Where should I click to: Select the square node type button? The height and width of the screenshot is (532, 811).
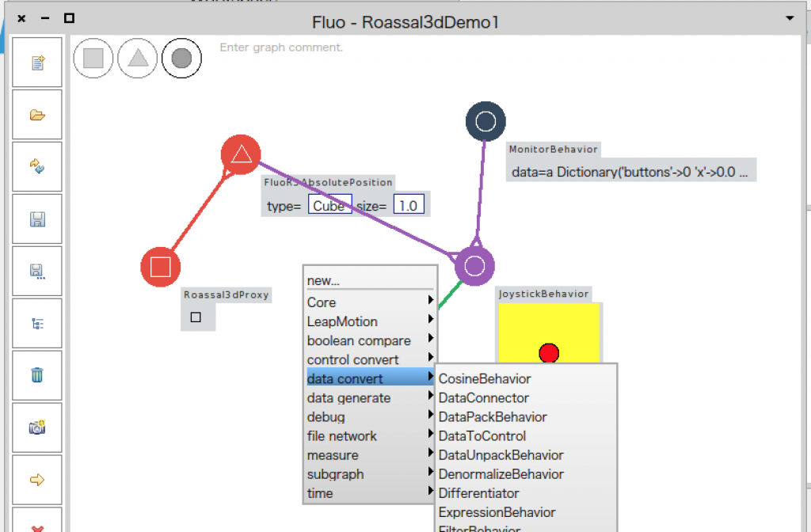tap(93, 58)
